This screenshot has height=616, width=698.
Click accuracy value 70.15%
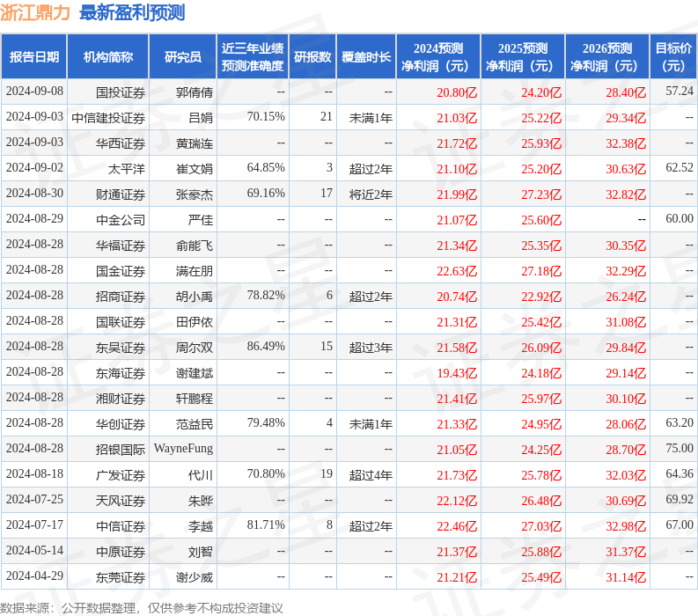[x=266, y=117]
